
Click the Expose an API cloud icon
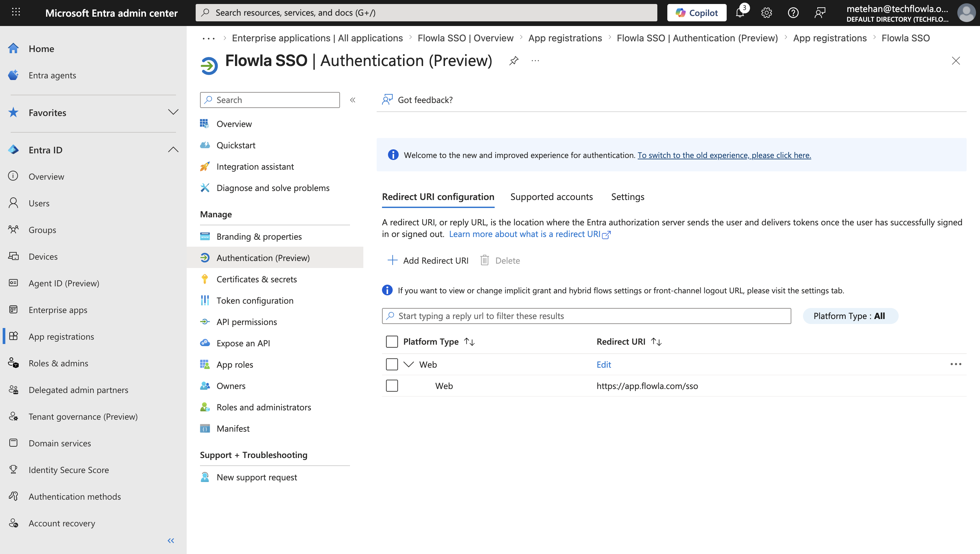coord(205,343)
